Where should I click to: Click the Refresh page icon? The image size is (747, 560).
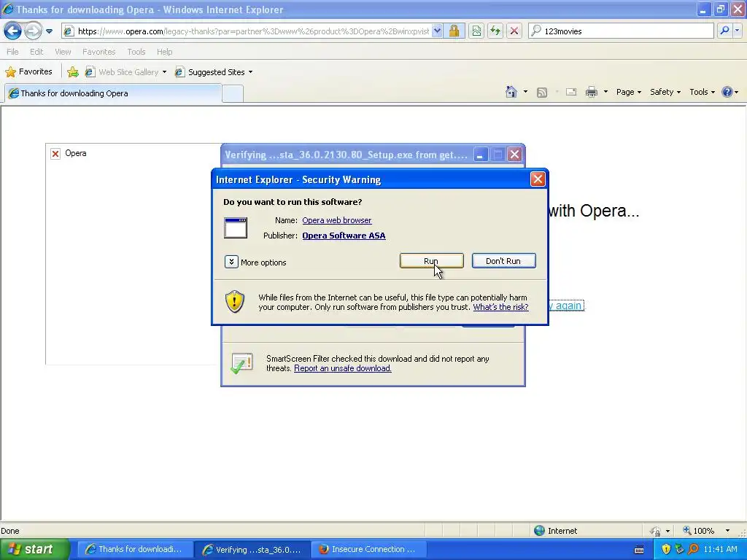[495, 31]
